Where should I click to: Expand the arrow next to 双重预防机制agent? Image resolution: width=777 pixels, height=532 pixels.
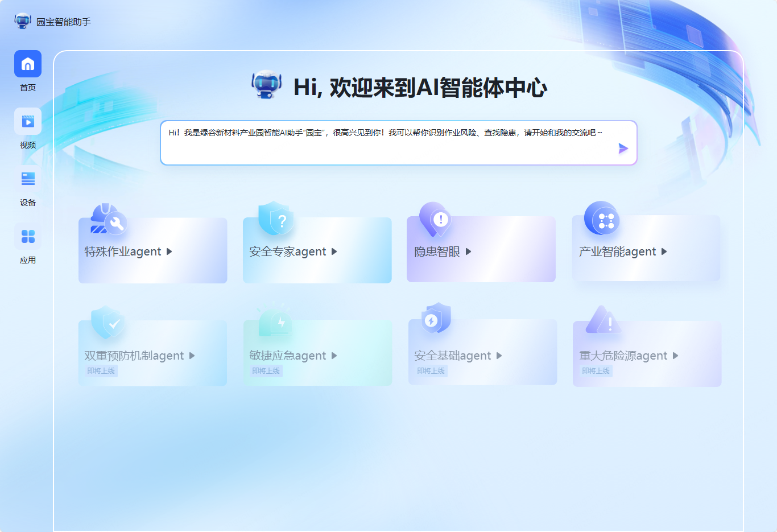pos(192,356)
